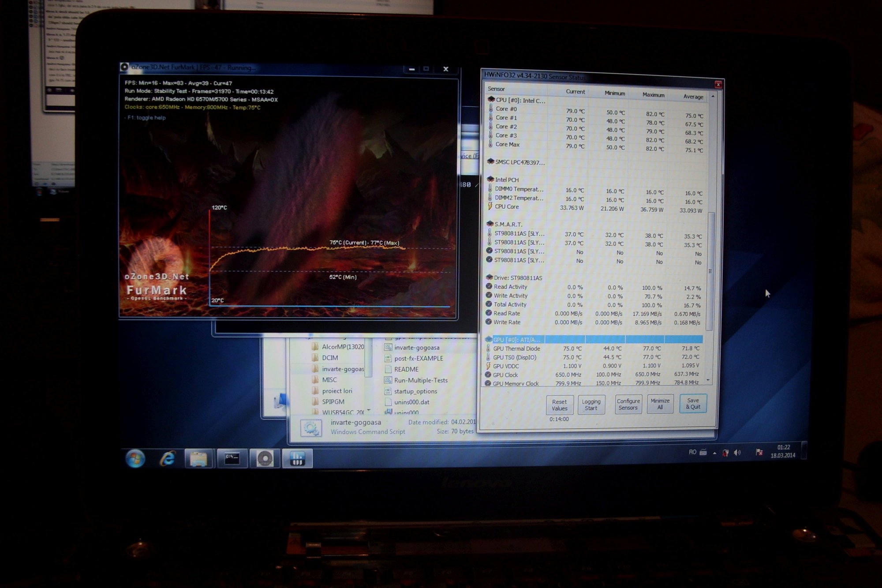Launch Internet Explorer from the taskbar
This screenshot has height=588, width=882.
tap(168, 459)
